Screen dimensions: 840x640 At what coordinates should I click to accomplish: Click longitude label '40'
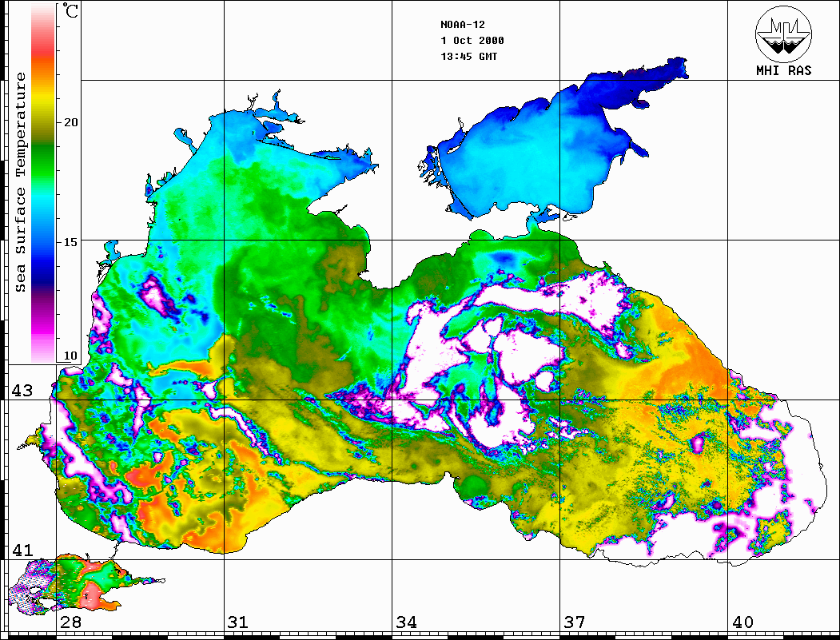pos(742,622)
